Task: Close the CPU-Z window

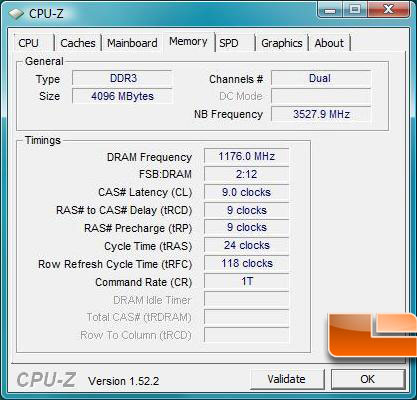Action: click(x=389, y=10)
